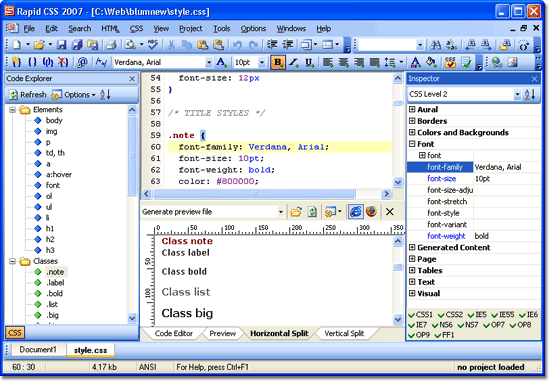Open the Tools menu

coord(222,29)
